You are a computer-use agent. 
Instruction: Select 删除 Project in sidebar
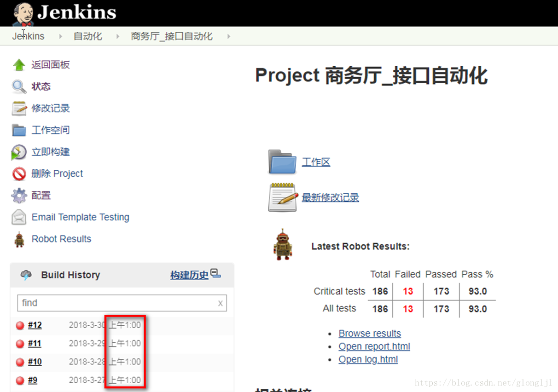tap(57, 174)
